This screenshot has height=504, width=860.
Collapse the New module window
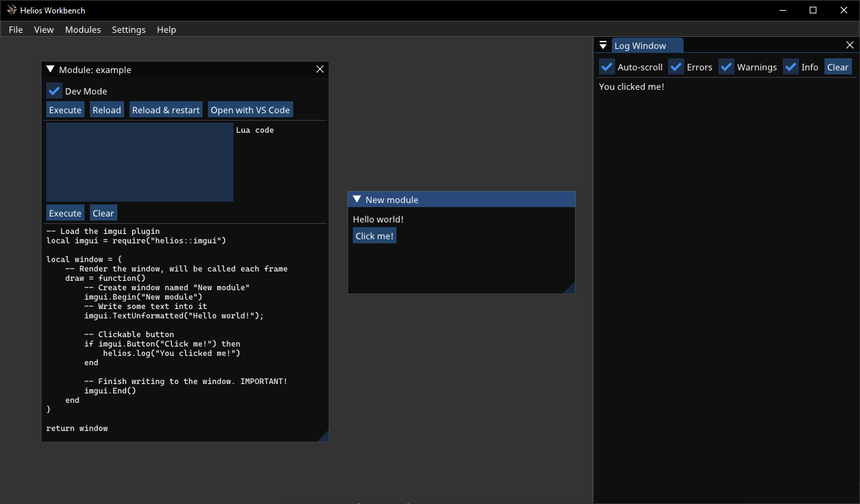pyautogui.click(x=357, y=200)
